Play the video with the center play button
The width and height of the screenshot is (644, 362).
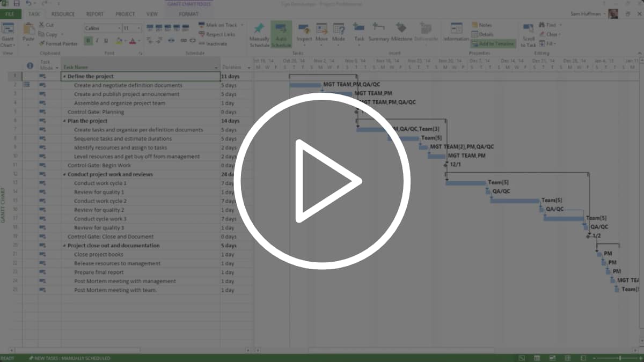point(322,181)
